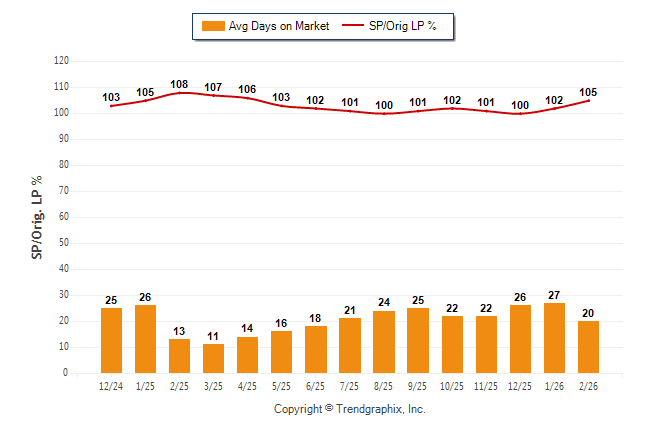Select the 1/26 bar with value 27
This screenshot has width=646, height=434.
pos(554,338)
